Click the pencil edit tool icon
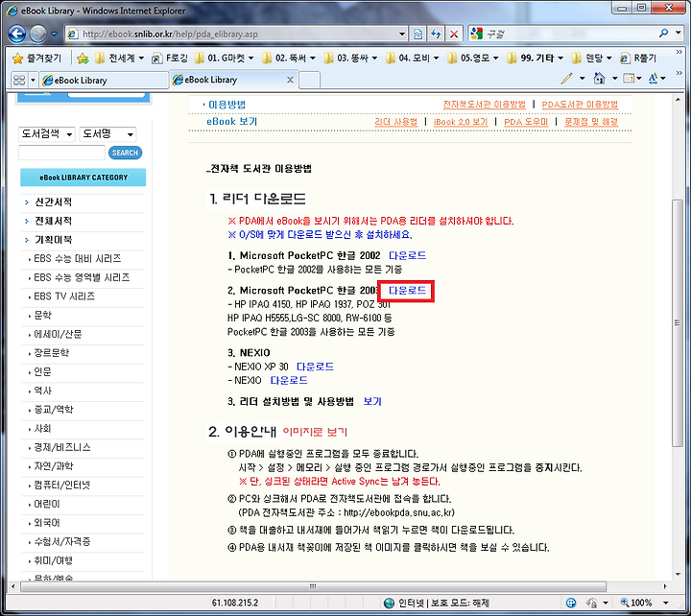Image resolution: width=691 pixels, height=616 pixels. 567,79
